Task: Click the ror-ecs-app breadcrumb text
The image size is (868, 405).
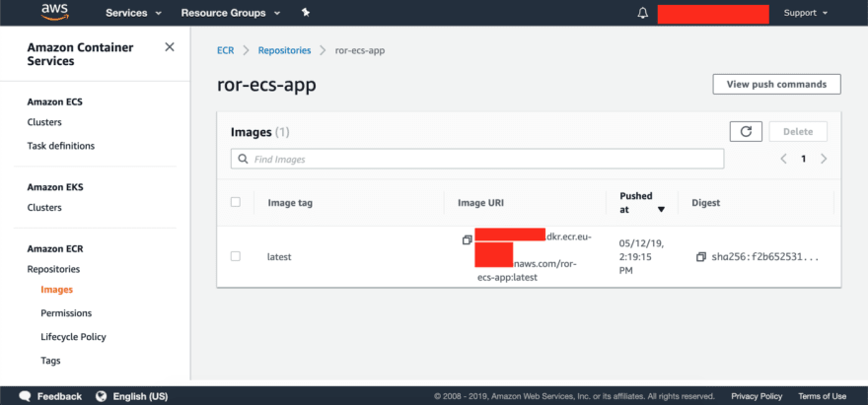Action: tap(360, 50)
